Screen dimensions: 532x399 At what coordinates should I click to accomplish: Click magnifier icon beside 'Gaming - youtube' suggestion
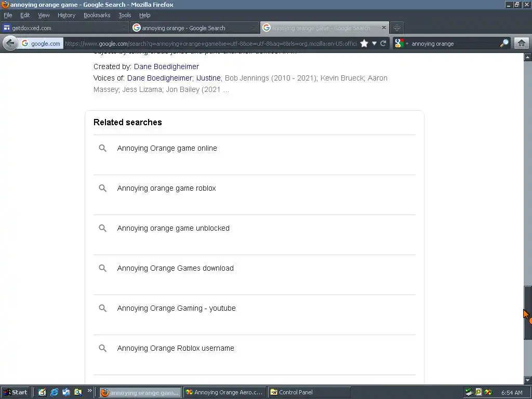(102, 309)
